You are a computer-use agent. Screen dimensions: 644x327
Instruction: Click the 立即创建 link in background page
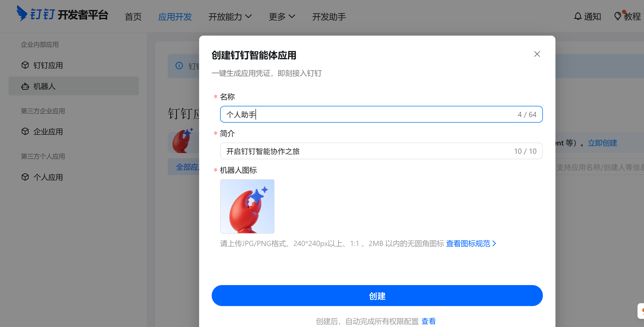[602, 143]
